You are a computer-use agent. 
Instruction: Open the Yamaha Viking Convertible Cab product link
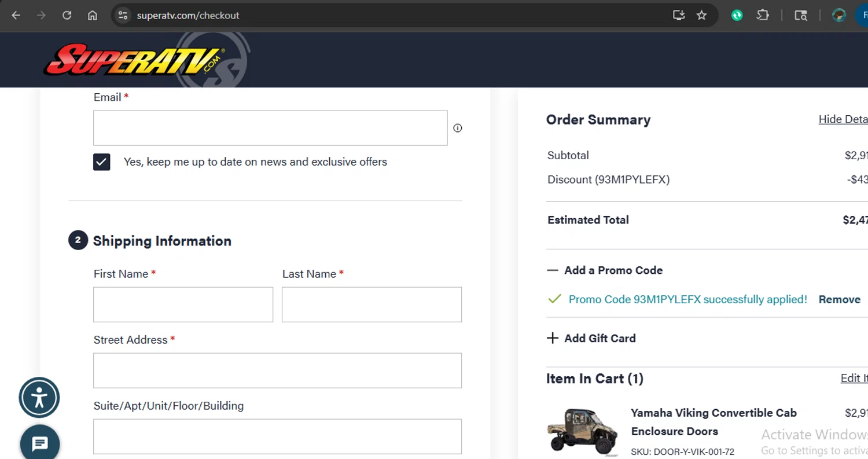pyautogui.click(x=713, y=422)
